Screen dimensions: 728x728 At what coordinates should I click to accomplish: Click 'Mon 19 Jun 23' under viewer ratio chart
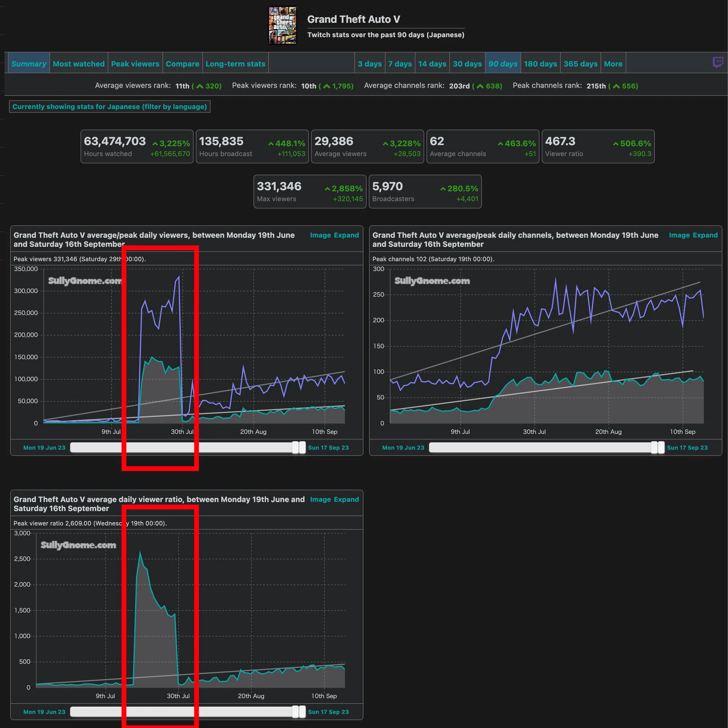pyautogui.click(x=44, y=712)
